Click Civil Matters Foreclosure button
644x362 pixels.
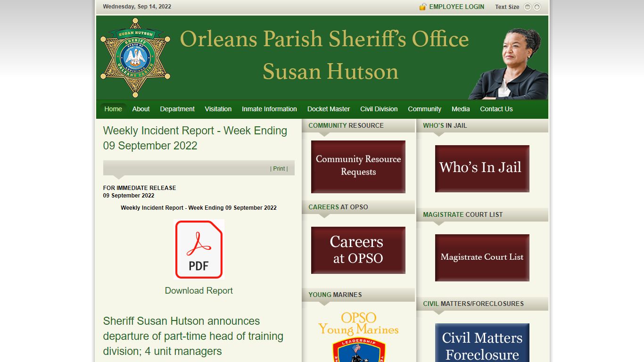[482, 343]
